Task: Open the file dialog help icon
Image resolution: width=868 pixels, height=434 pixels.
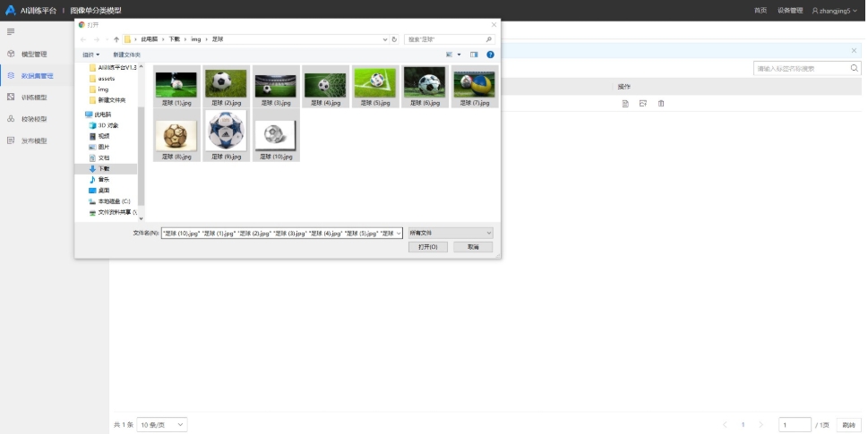Action: [x=490, y=55]
